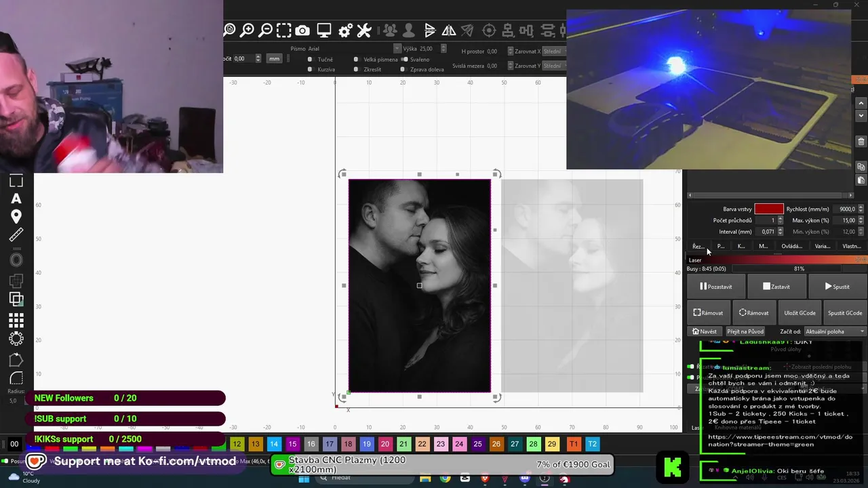
Task: Flip selection horizontally icon
Action: [x=449, y=30]
